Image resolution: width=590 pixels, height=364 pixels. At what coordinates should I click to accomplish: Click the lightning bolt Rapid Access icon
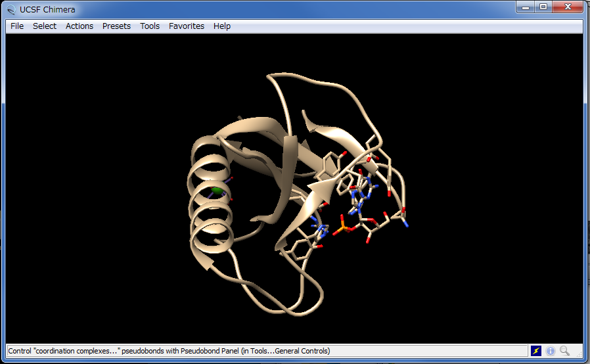536,351
